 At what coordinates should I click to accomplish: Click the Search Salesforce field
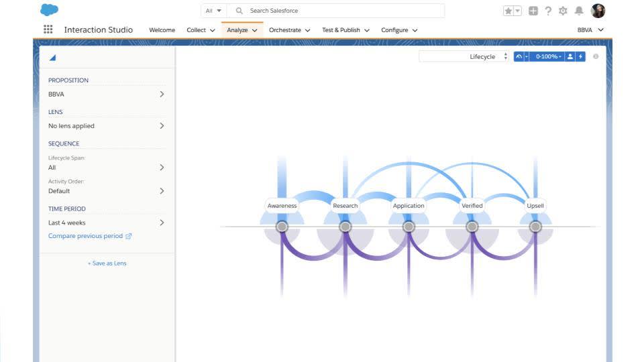tap(335, 11)
